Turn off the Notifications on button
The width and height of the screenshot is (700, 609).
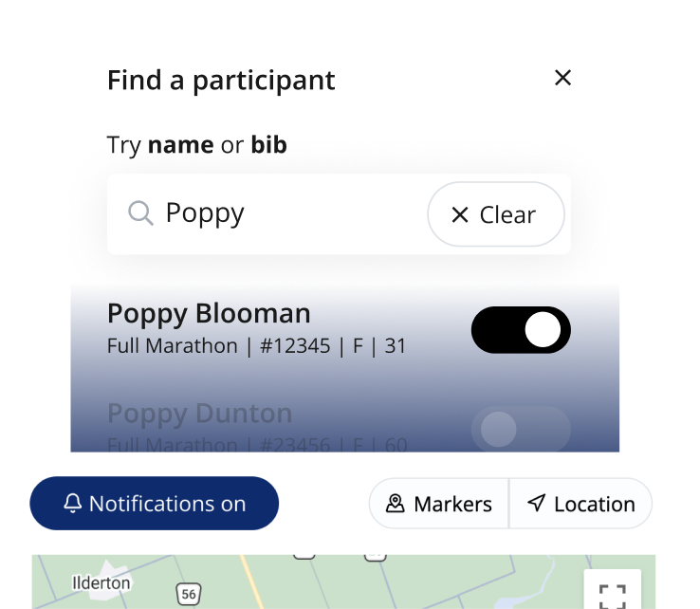coord(155,504)
